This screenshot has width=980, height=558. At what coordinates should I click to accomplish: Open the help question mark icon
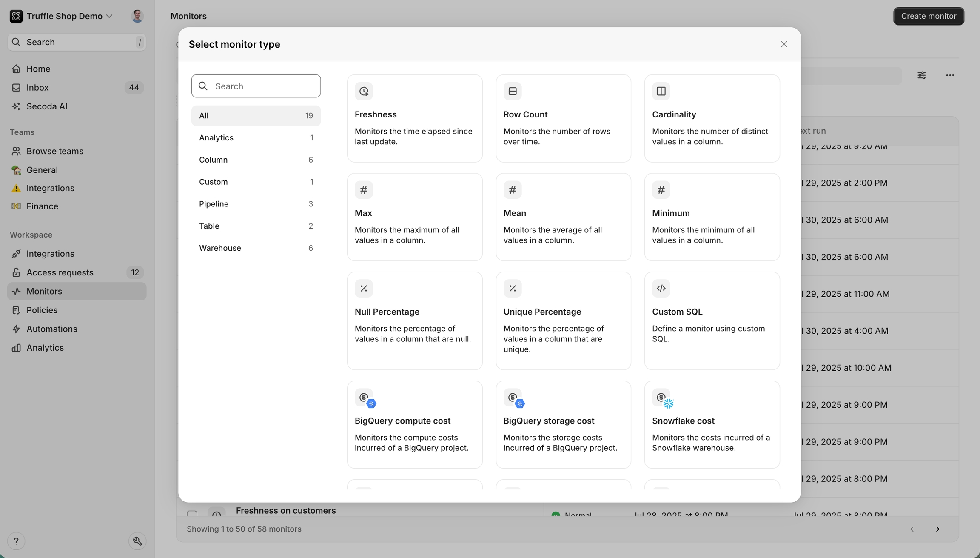point(16,541)
